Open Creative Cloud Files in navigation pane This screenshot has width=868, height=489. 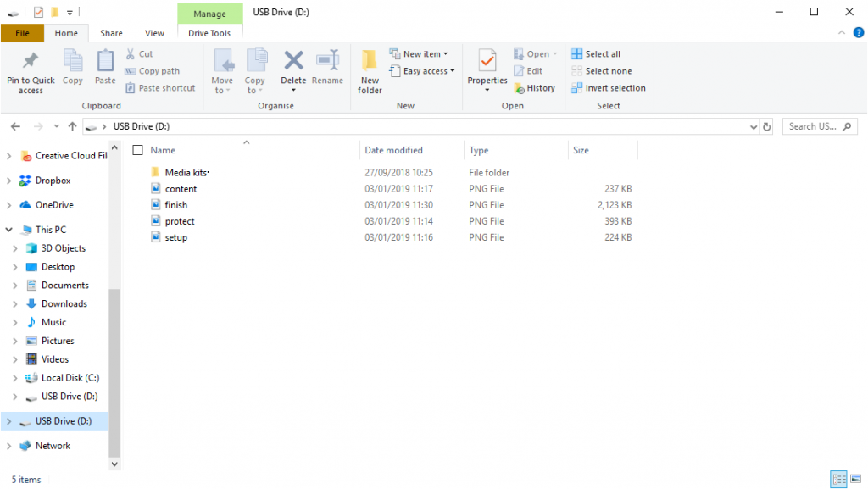click(71, 156)
